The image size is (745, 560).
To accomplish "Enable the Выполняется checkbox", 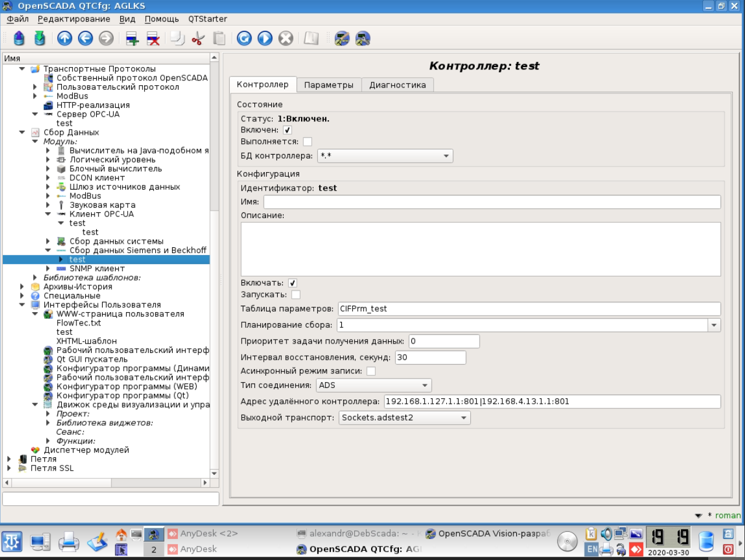I will click(307, 142).
